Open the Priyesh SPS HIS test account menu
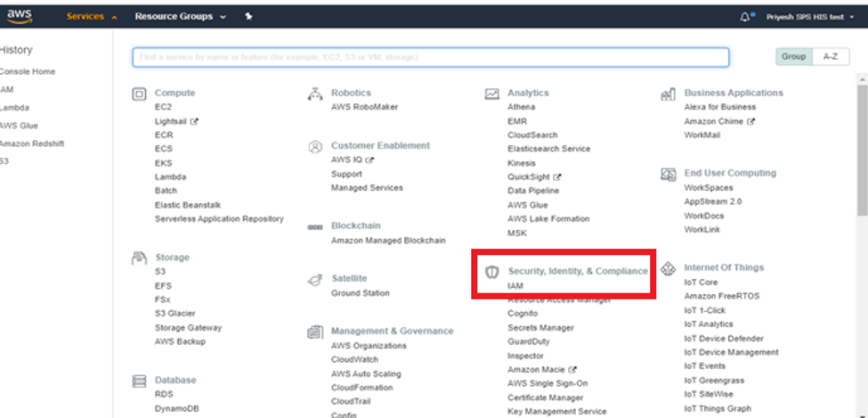The image size is (868, 418). coord(809,17)
